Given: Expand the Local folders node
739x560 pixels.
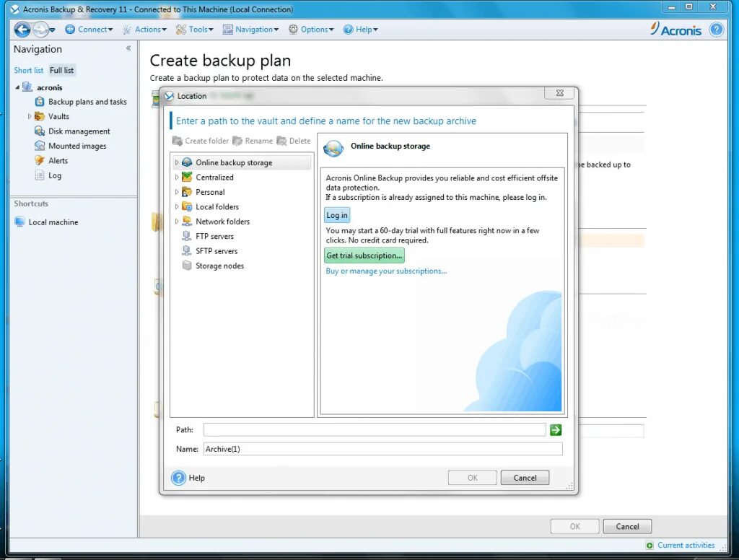Looking at the screenshot, I should (177, 206).
